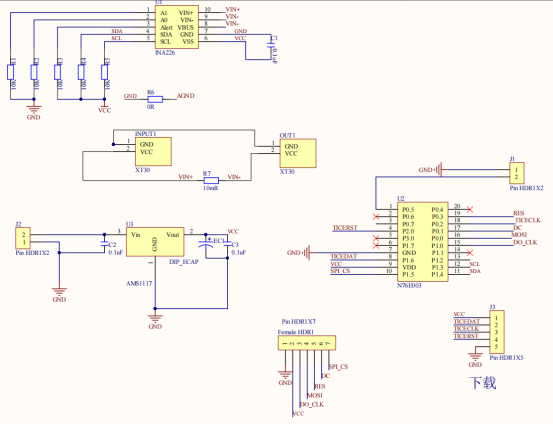Select the J3 five-pin header
The image size is (553, 424).
coord(497,332)
